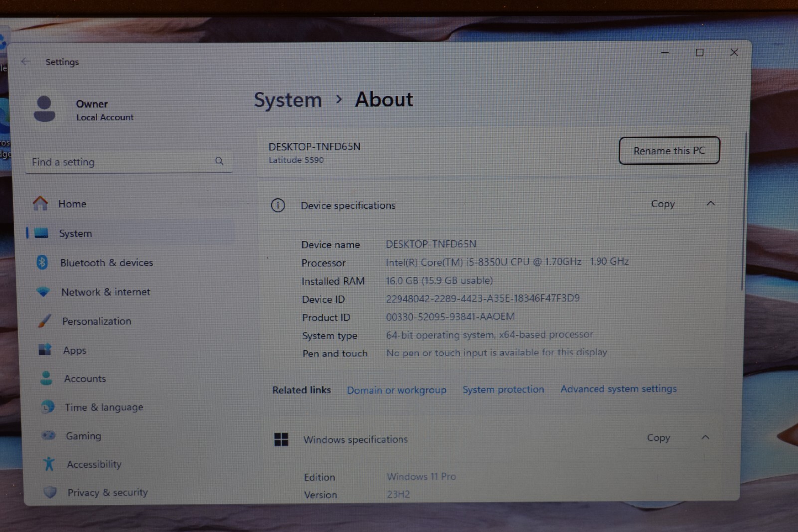This screenshot has width=798, height=532.
Task: Click the Latitude 5590 model text
Action: point(296,160)
